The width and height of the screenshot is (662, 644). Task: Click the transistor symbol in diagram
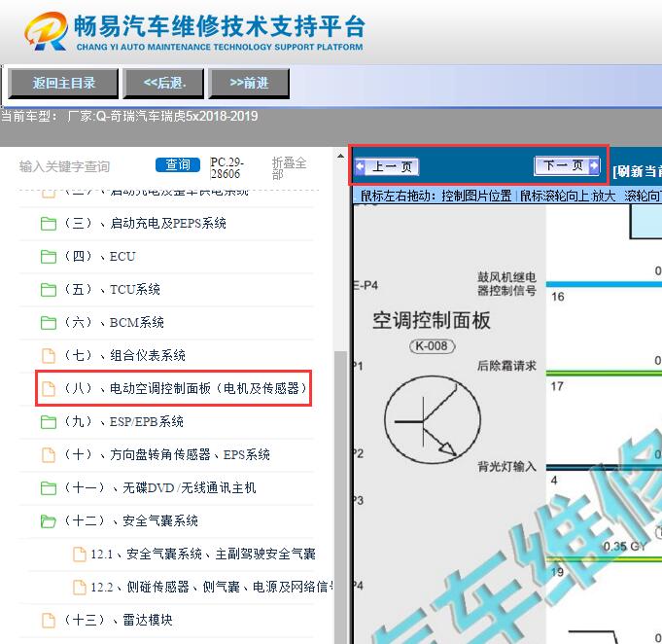[x=433, y=420]
